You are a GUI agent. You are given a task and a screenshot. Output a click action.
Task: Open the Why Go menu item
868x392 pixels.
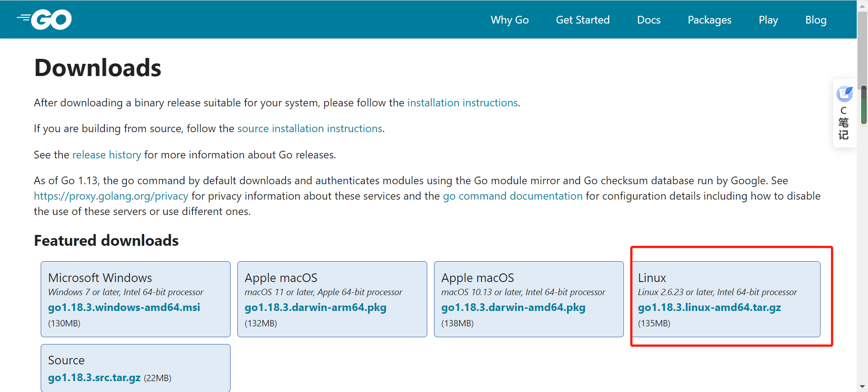click(509, 20)
